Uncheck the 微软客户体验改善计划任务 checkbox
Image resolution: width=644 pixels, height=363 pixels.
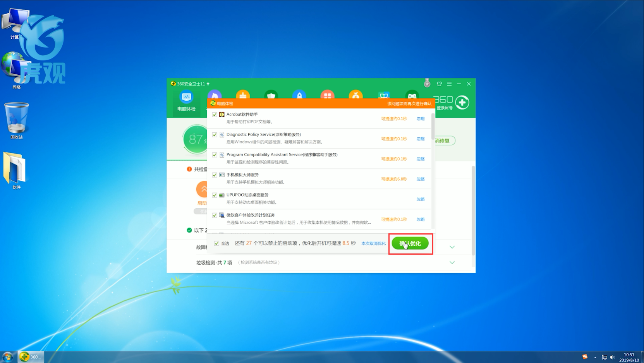pos(215,215)
